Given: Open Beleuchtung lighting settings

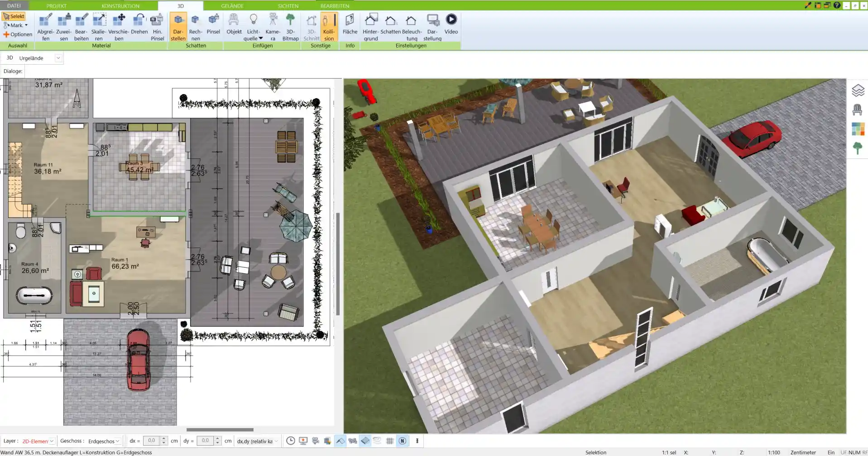Looking at the screenshot, I should click(x=412, y=27).
